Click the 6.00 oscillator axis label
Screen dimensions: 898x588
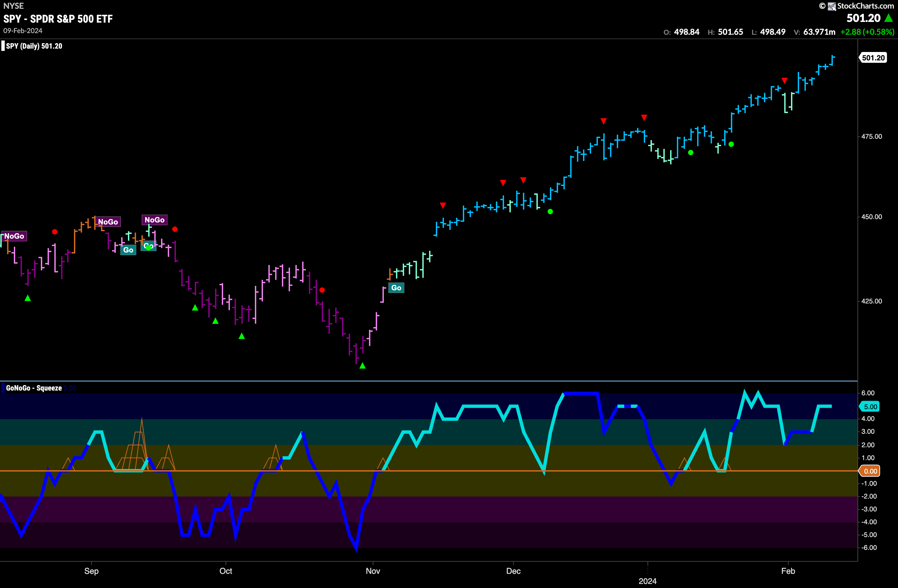[x=868, y=393]
